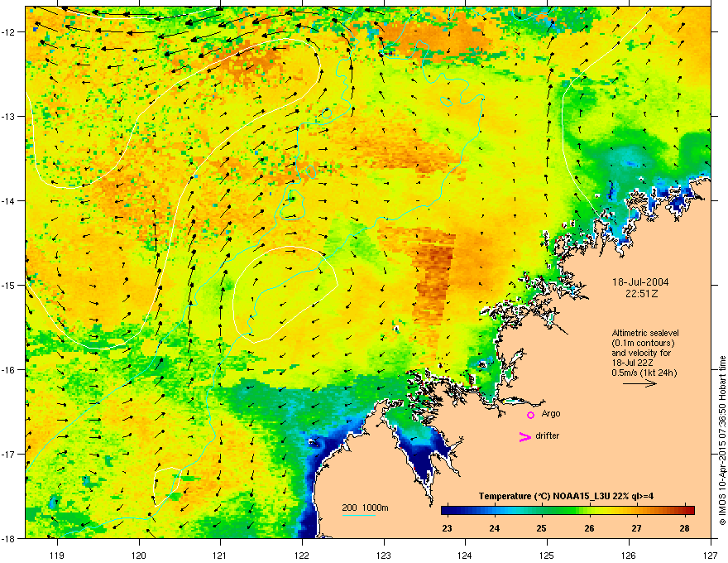728x563 pixels.
Task: Click the 'Argo' legend label
Action: pos(551,414)
